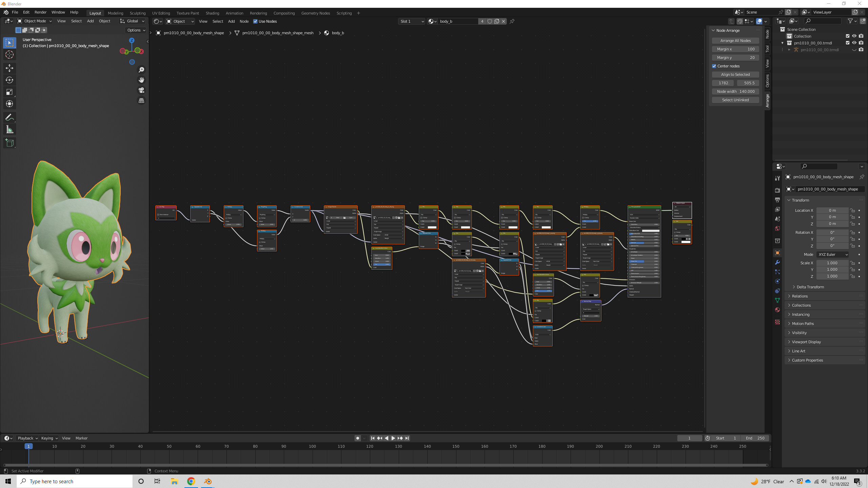Toggle the node editor snapping magnet

[740, 21]
